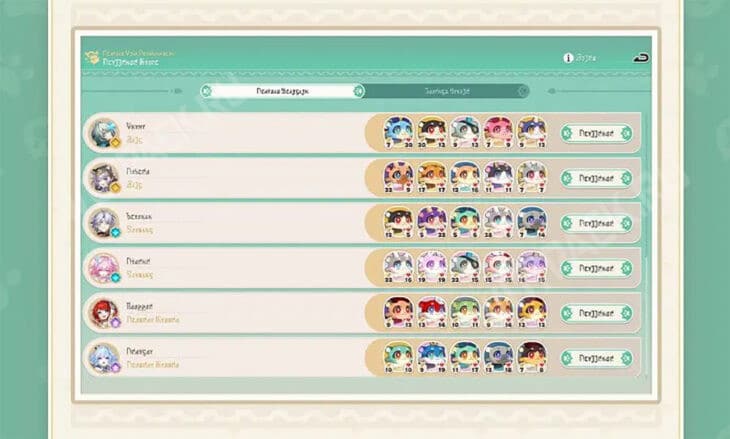The height and width of the screenshot is (439, 730).
Task: Click the red-haired player avatar
Action: tap(103, 313)
